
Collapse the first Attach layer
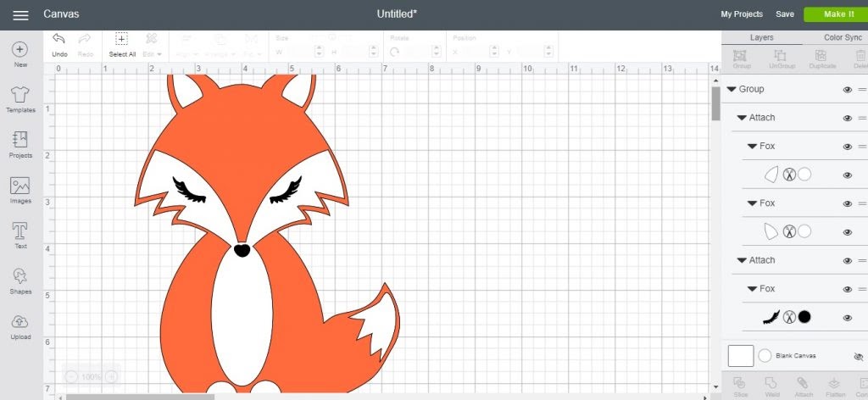[x=742, y=118]
